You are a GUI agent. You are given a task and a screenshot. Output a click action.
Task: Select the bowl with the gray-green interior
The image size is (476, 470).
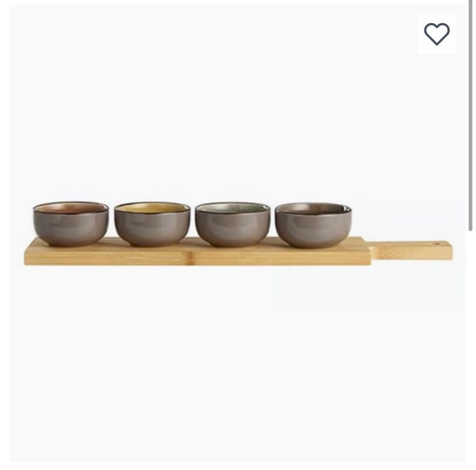click(233, 225)
